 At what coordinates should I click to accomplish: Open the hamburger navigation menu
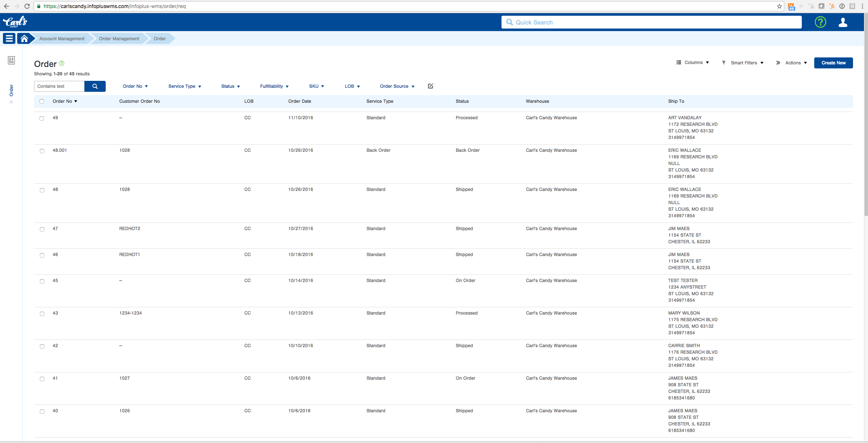tap(9, 38)
